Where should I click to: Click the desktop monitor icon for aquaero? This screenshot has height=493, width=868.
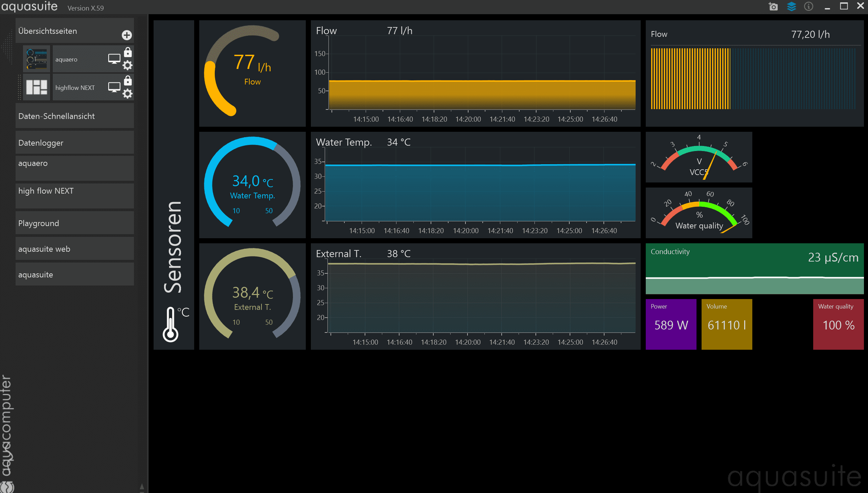pyautogui.click(x=114, y=59)
